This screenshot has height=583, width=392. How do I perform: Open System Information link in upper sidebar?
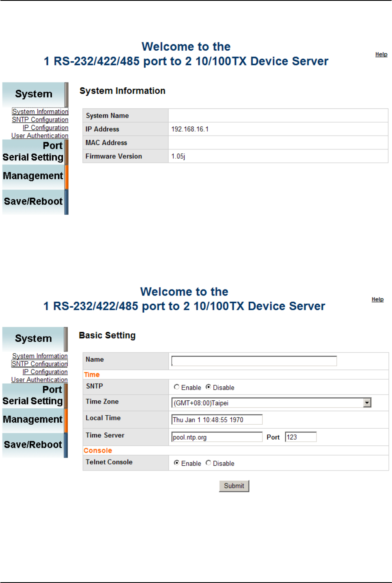click(x=40, y=112)
